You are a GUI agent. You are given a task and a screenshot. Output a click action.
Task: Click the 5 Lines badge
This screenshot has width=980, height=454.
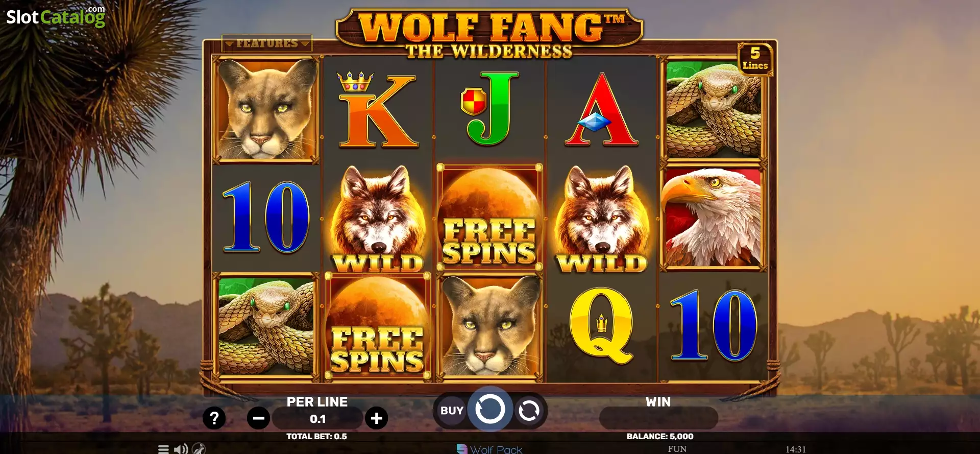[x=755, y=59]
